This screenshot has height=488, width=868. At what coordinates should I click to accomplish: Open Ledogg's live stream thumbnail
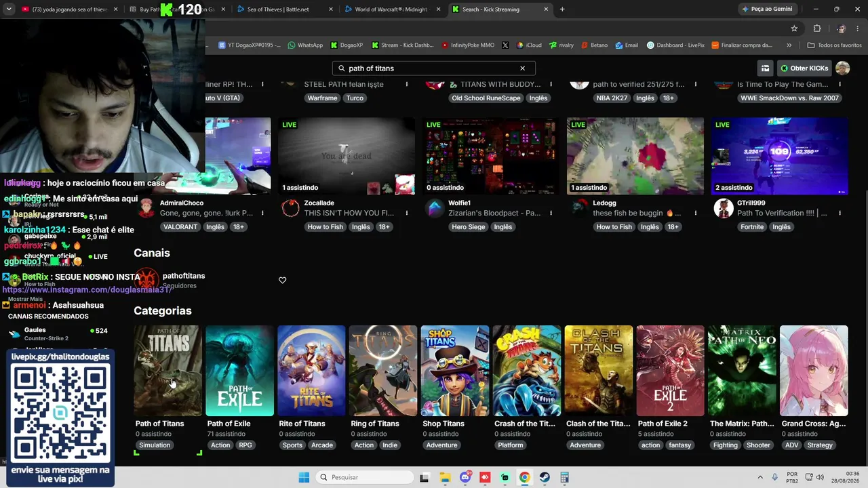point(635,157)
